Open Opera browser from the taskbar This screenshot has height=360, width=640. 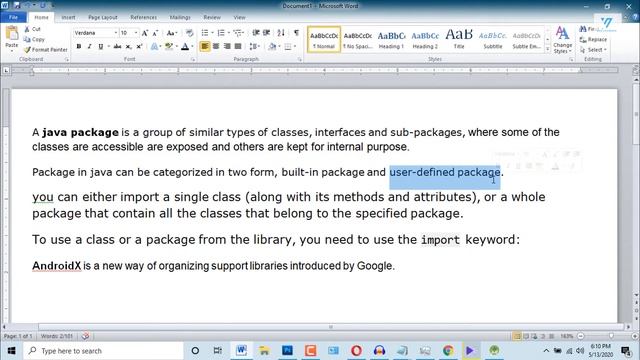pos(356,351)
